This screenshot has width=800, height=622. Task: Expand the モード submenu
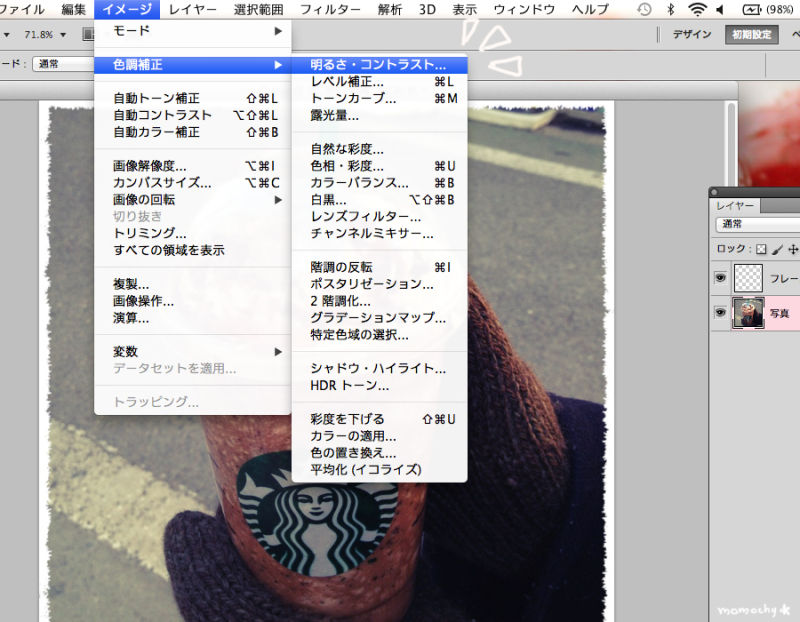[x=193, y=31]
